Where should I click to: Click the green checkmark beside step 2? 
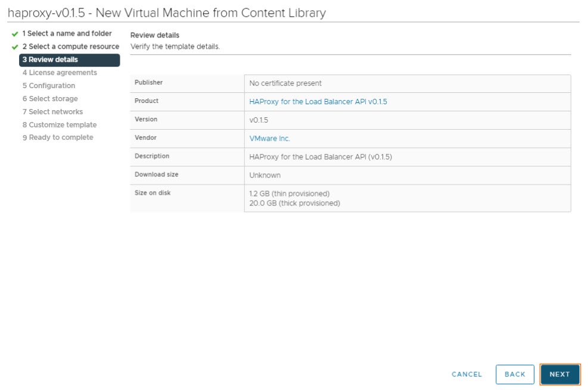point(15,47)
